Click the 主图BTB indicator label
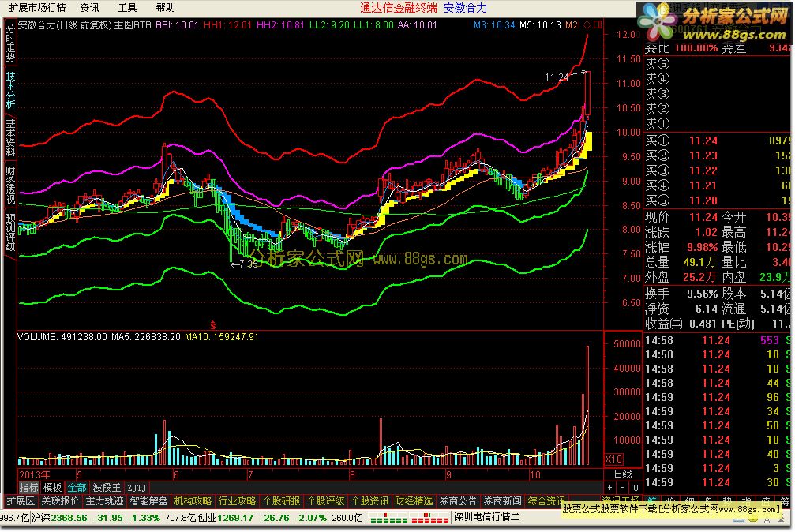The height and width of the screenshot is (532, 795). tap(133, 24)
